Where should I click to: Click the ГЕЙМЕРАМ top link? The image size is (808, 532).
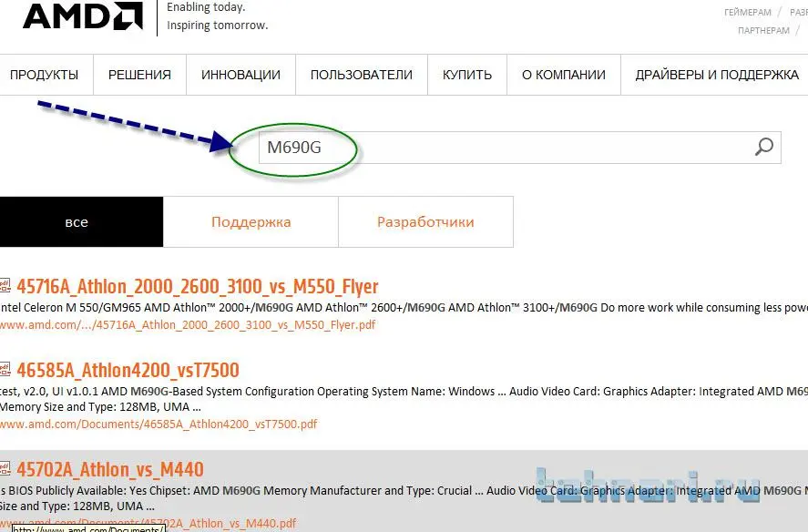pos(748,13)
